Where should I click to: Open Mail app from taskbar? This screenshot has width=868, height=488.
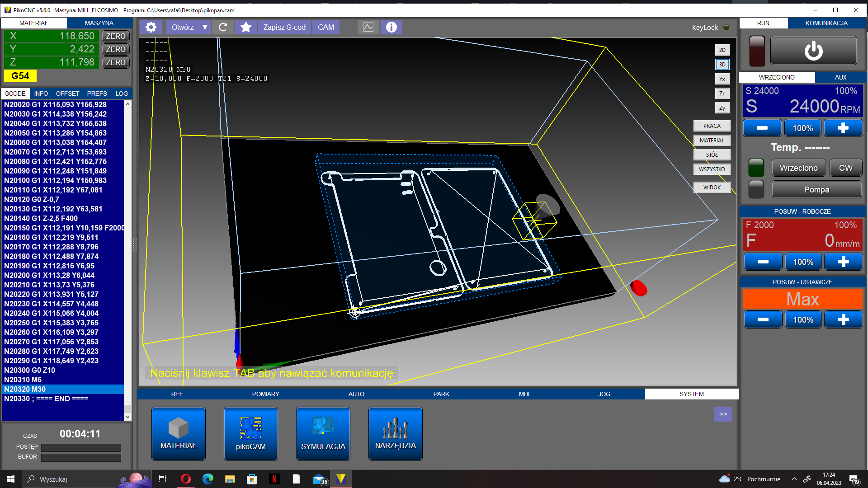click(320, 479)
